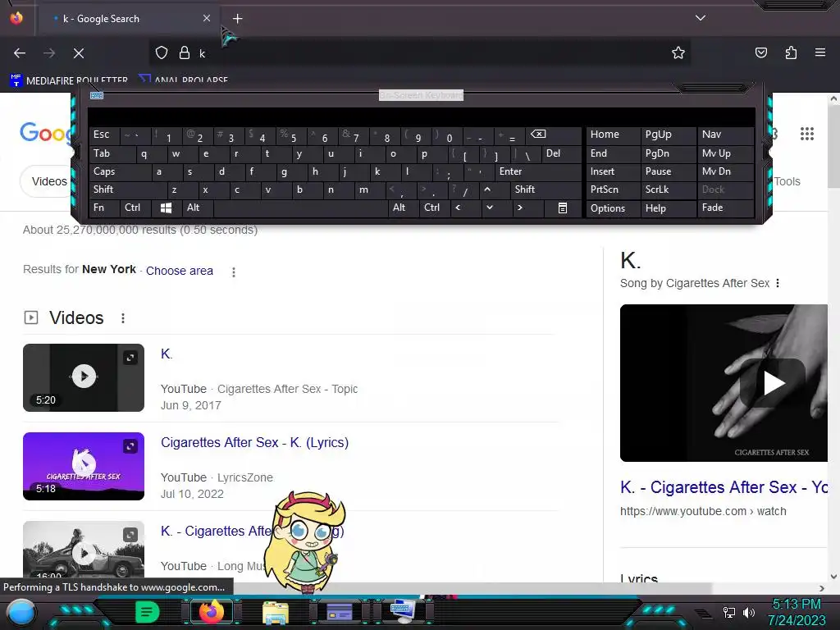Click the spacebar on on-screen keyboard
The width and height of the screenshot is (840, 630).
point(300,208)
